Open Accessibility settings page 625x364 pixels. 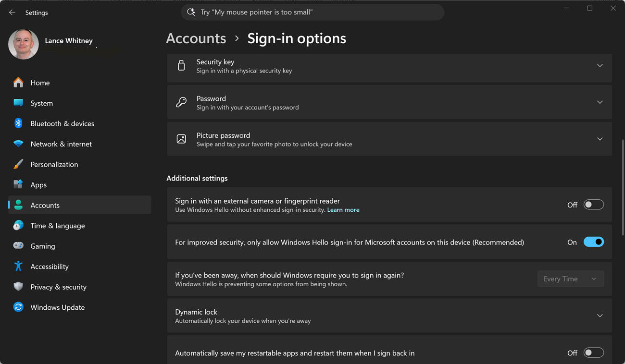click(79, 266)
